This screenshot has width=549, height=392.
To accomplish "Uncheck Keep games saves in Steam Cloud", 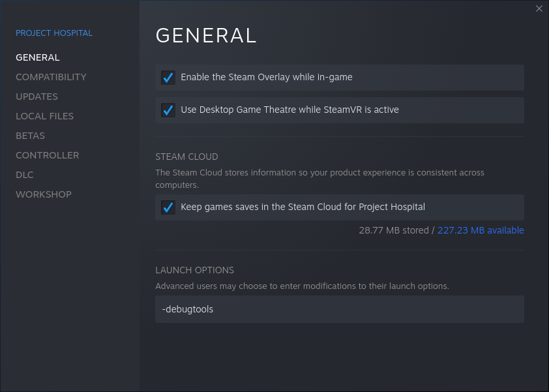I will coord(168,207).
